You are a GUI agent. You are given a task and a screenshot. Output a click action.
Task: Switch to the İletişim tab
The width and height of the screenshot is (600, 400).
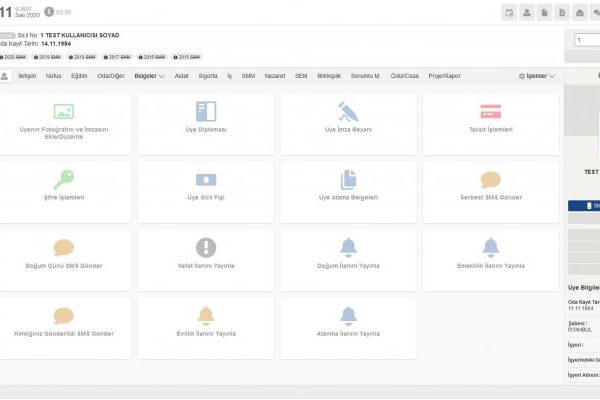tap(27, 76)
